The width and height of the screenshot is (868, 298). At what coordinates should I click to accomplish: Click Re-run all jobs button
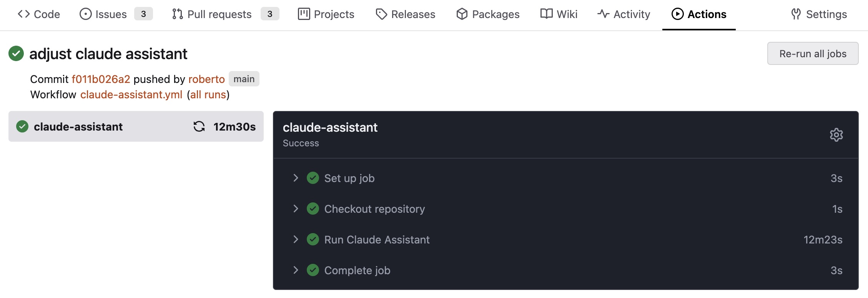click(813, 54)
